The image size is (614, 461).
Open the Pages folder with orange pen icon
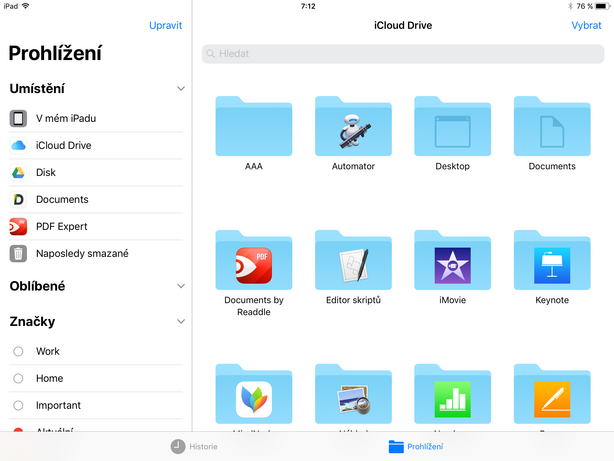click(552, 394)
